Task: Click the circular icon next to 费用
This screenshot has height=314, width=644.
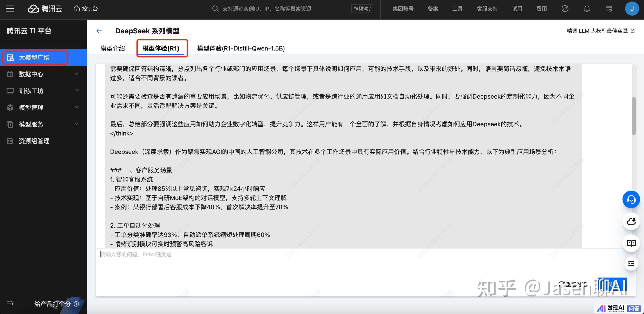Action: click(565, 9)
